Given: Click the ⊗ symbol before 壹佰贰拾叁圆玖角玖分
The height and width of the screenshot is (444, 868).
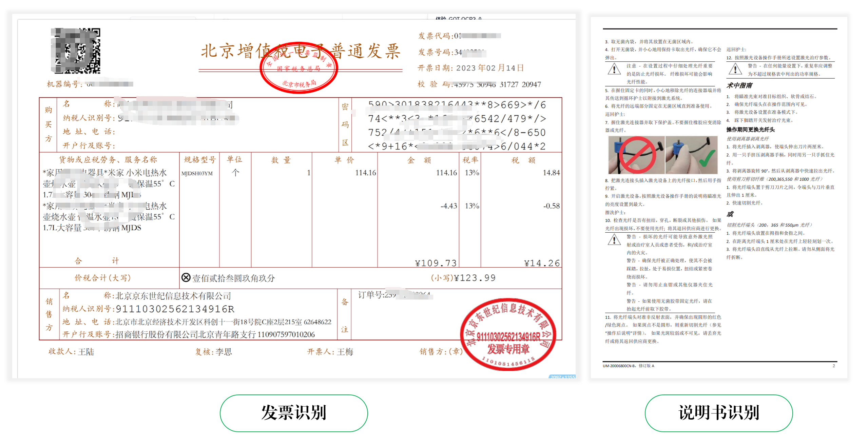Looking at the screenshot, I should tap(186, 277).
